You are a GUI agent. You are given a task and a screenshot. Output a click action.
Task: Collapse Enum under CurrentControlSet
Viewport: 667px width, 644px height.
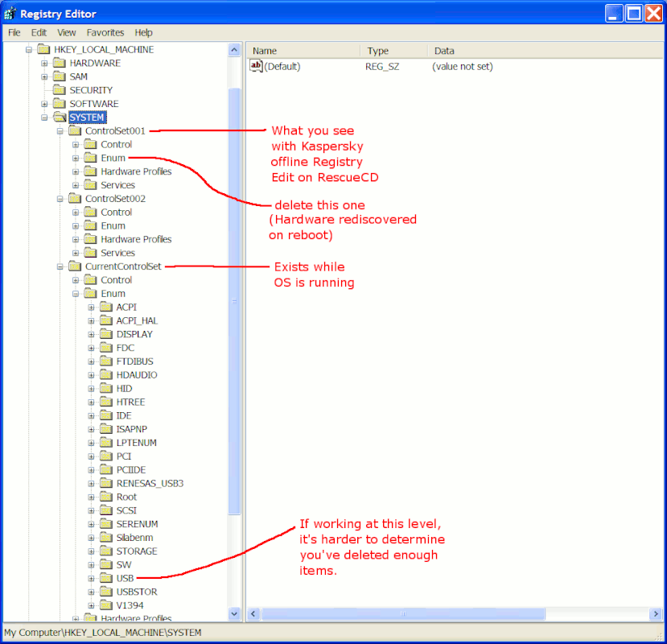click(x=76, y=294)
